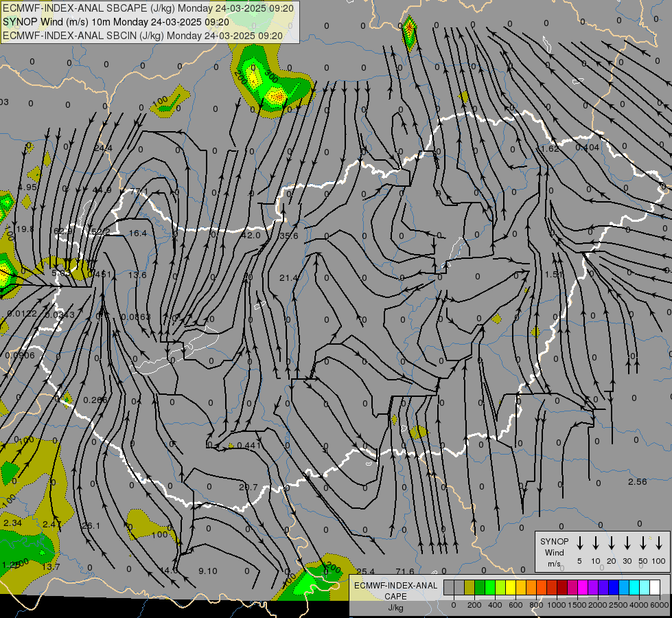
Task: Click the map value '1.62'
Action: pos(551,149)
